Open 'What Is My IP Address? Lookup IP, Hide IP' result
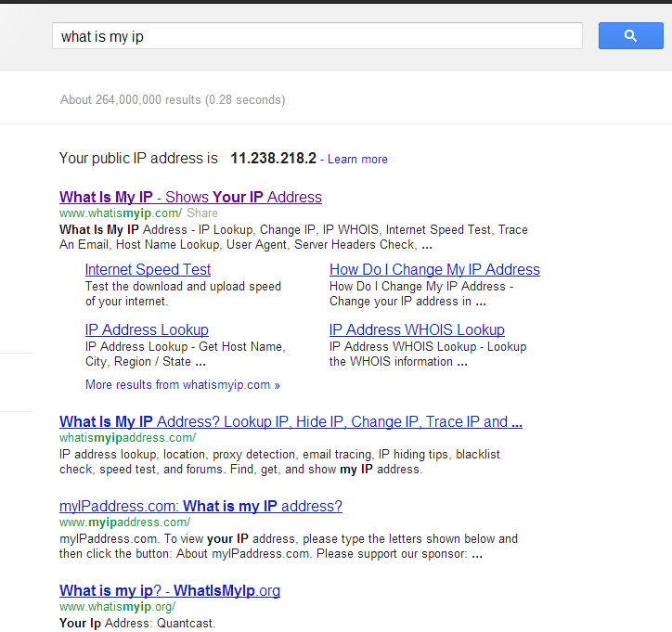This screenshot has height=632, width=672. (x=291, y=421)
